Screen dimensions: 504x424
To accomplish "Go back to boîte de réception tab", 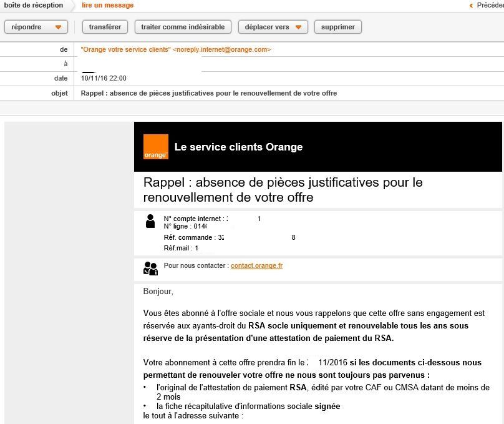I will (34, 5).
